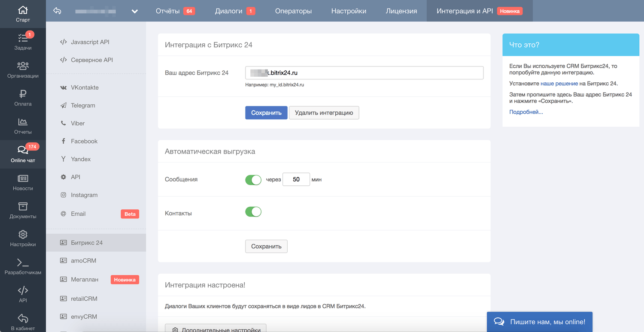The image size is (644, 332).
Task: Click Сохранить button under Автоматическая выгрузка
Action: pyautogui.click(x=266, y=246)
